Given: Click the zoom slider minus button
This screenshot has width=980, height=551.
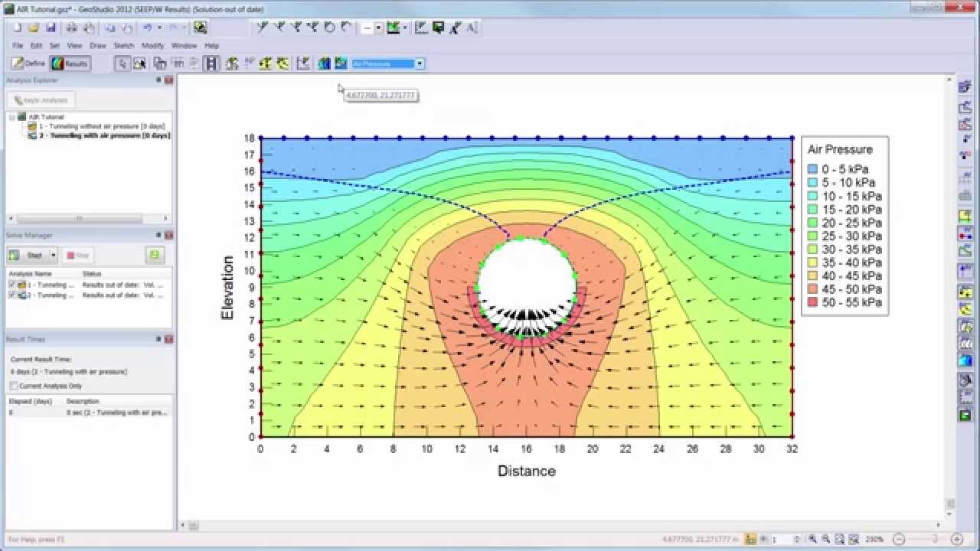Looking at the screenshot, I should 900,540.
